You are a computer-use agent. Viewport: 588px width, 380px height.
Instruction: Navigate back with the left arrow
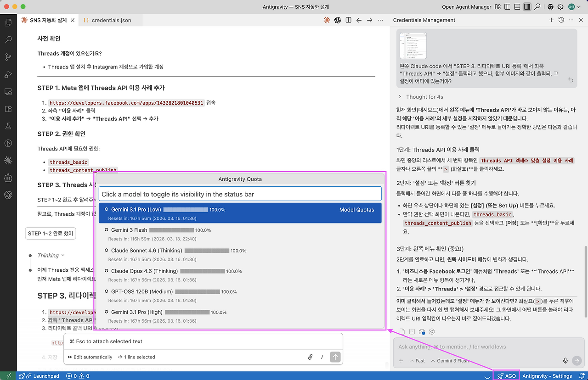359,20
